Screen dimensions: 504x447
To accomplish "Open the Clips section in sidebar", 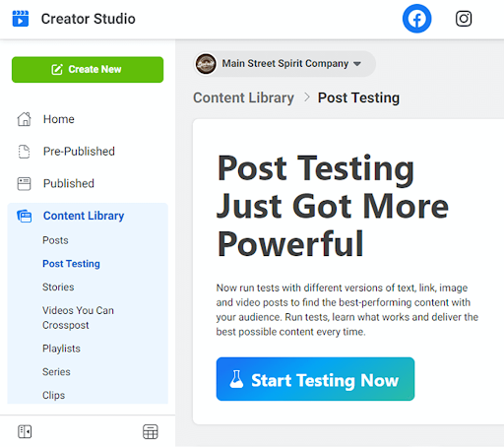I will (x=53, y=395).
